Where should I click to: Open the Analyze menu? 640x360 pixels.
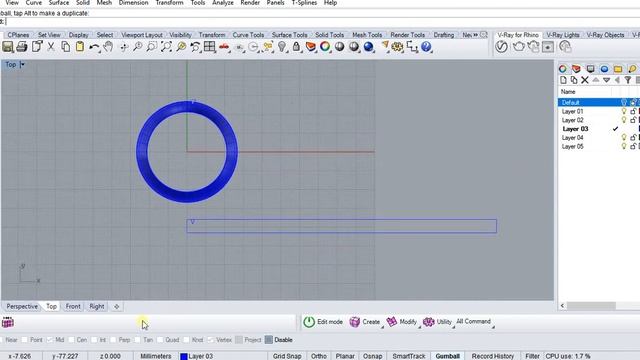click(x=223, y=3)
